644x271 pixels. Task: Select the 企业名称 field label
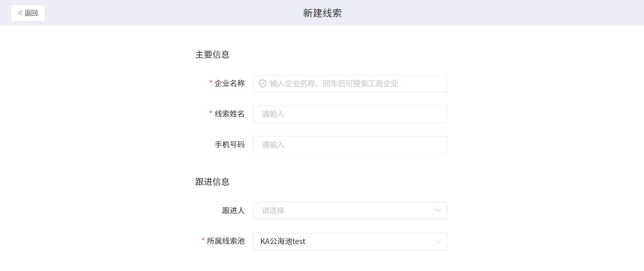(230, 83)
